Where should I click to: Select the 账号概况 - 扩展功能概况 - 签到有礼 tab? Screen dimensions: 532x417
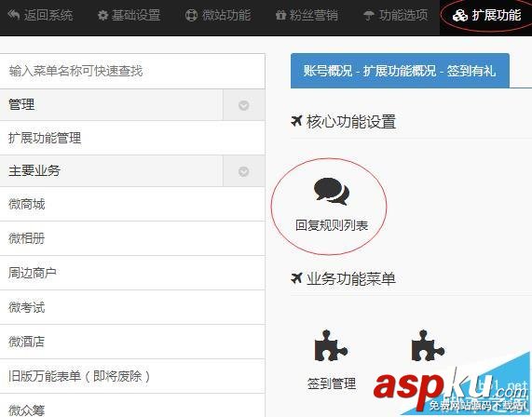[400, 71]
